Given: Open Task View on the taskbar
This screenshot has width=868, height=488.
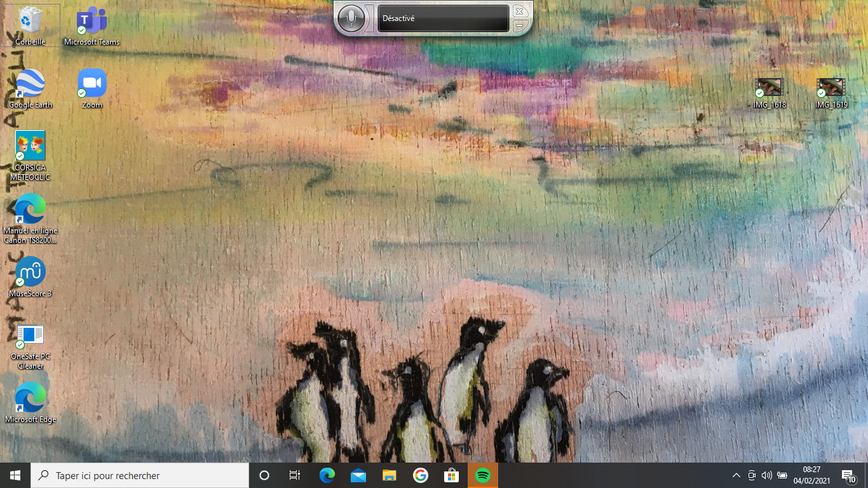Looking at the screenshot, I should [x=295, y=475].
